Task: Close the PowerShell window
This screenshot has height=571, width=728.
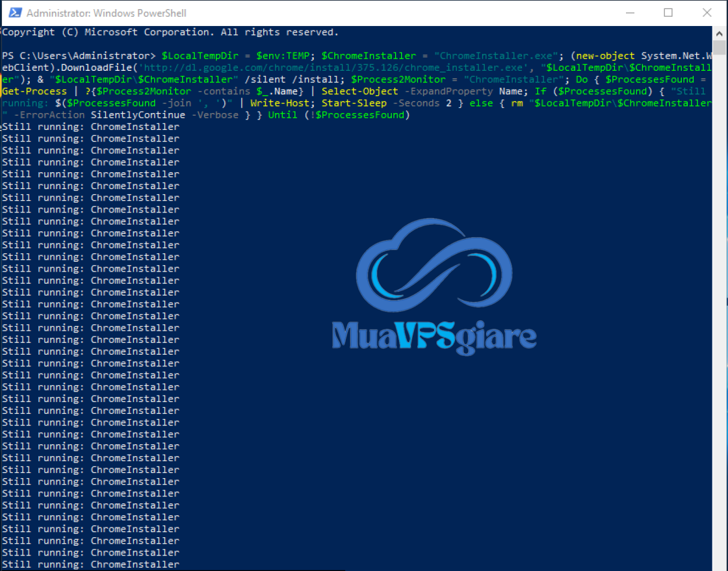Action: [x=707, y=12]
